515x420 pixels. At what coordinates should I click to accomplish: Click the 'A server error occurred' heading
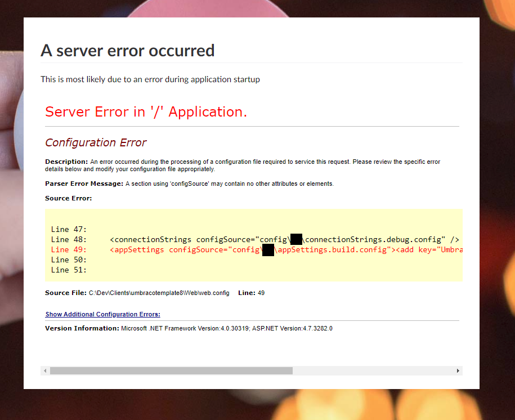tap(127, 51)
